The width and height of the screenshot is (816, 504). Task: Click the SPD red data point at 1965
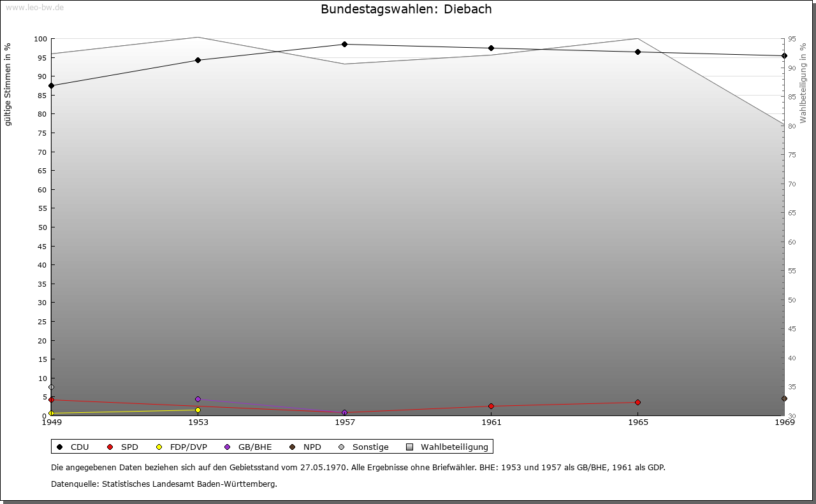[637, 402]
